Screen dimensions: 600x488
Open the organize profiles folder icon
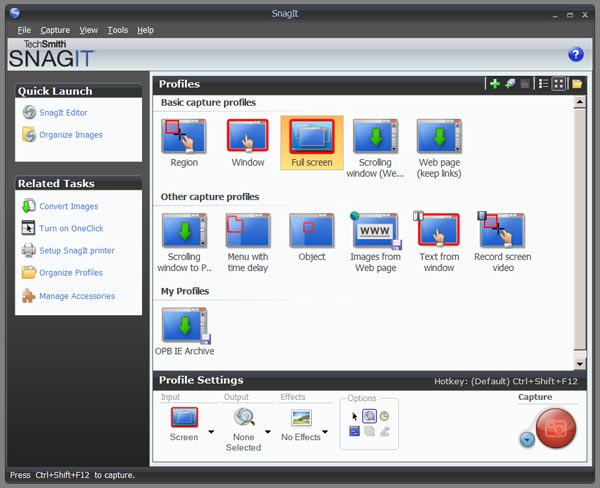[577, 84]
